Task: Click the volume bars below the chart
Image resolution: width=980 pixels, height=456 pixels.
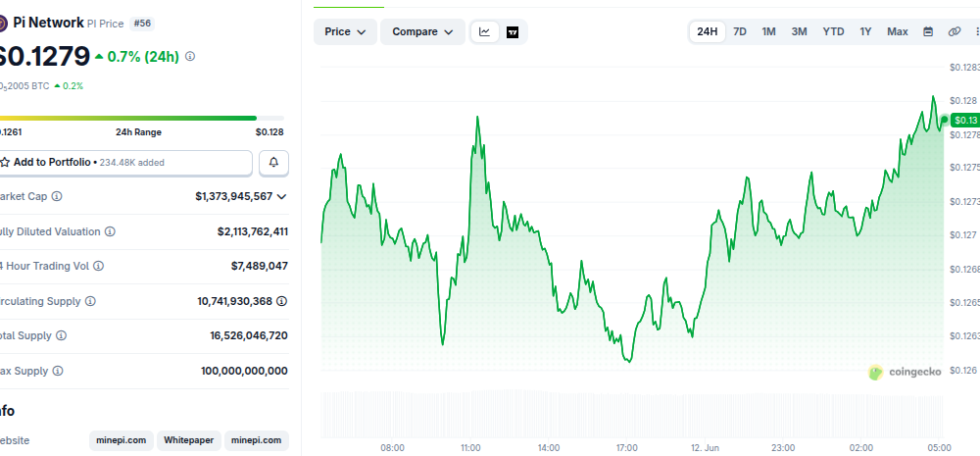Action: [x=632, y=414]
